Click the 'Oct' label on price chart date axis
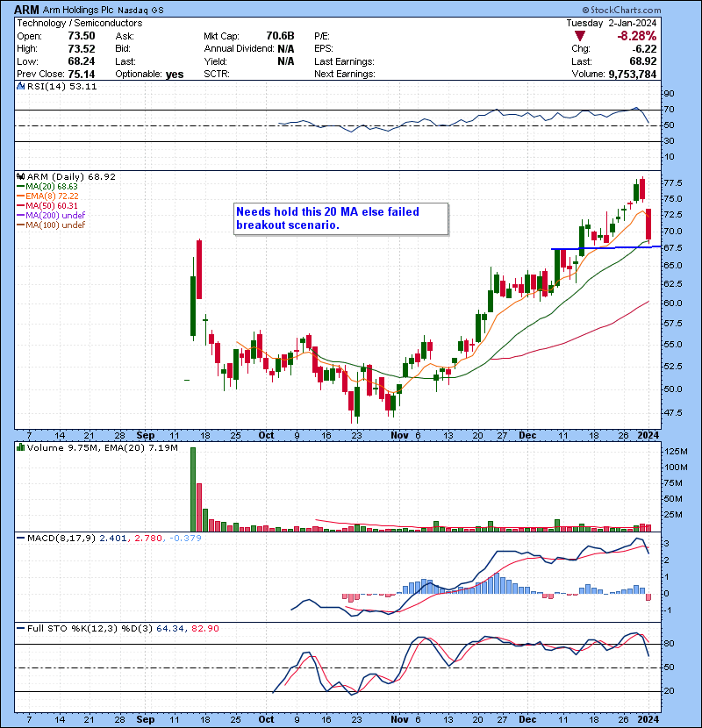Viewport: 702px width, 728px height. click(x=266, y=436)
